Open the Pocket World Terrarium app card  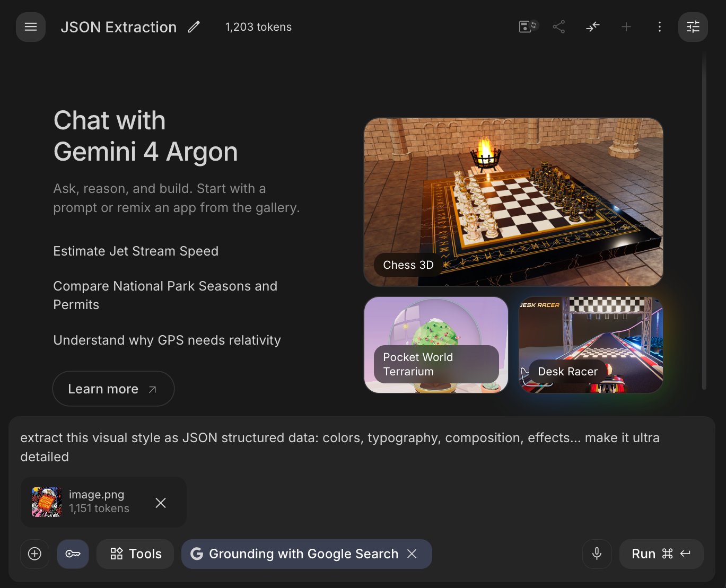tap(436, 345)
